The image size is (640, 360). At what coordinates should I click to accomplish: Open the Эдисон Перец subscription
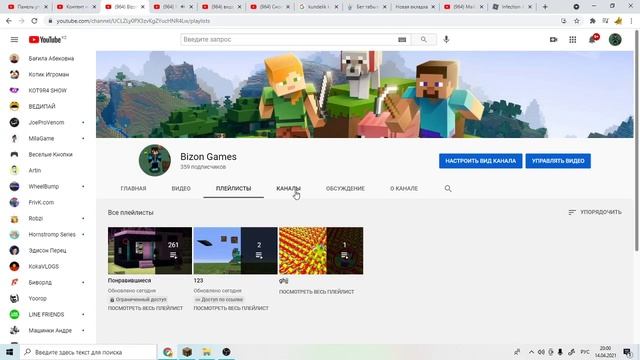[x=48, y=250]
